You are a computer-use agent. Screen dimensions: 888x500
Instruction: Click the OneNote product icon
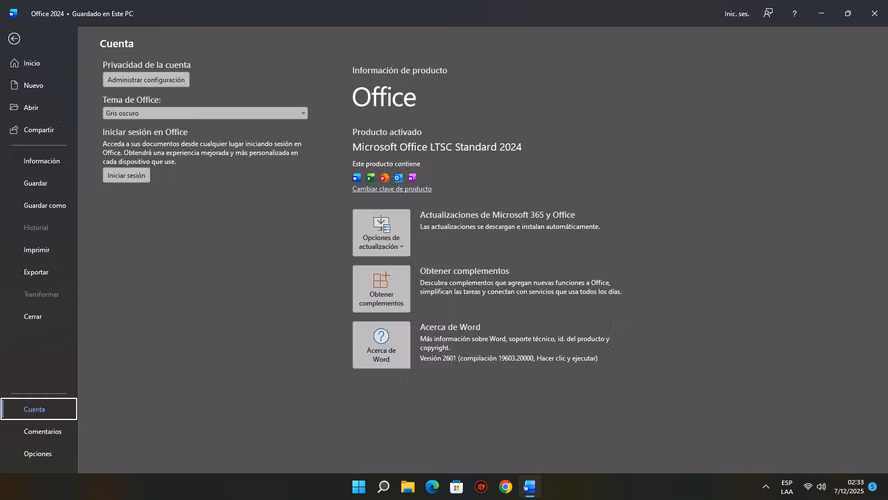coord(412,178)
